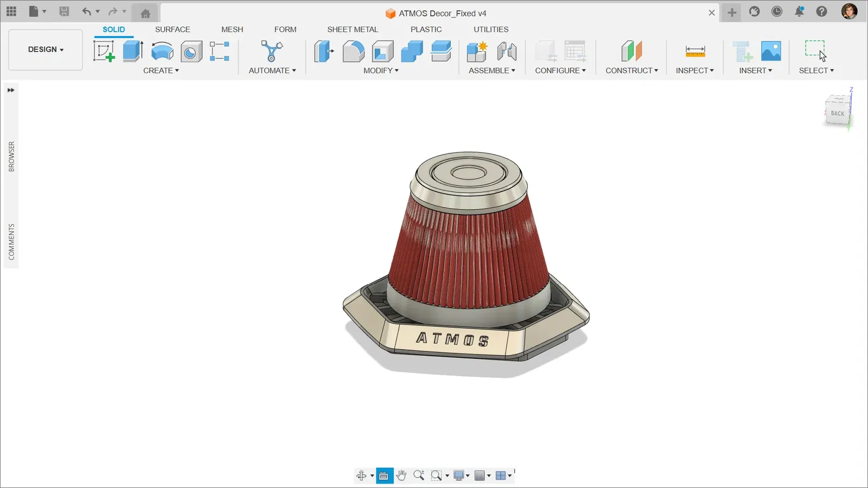Switch to the SURFACE tab
Image resolution: width=868 pixels, height=488 pixels.
pos(173,29)
